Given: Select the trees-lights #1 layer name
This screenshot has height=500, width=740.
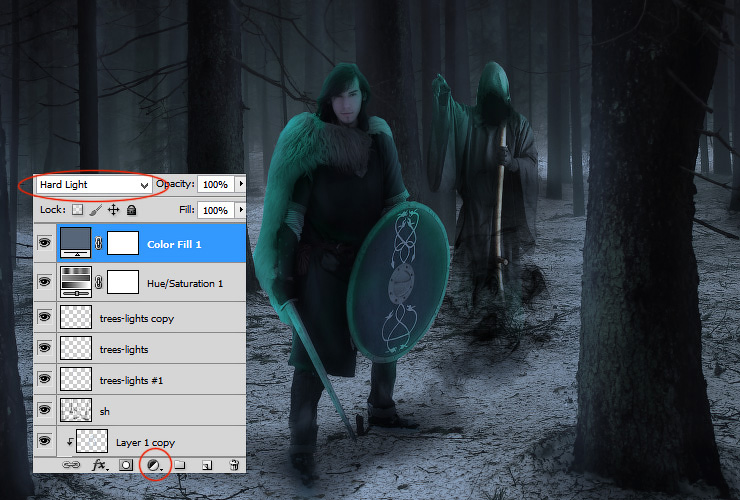Looking at the screenshot, I should [131, 381].
